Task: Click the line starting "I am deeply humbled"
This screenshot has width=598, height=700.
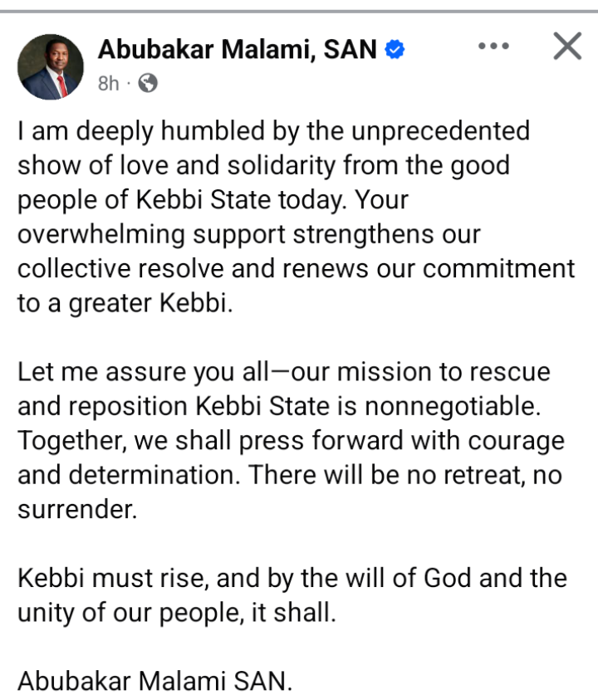Action: pos(272,131)
